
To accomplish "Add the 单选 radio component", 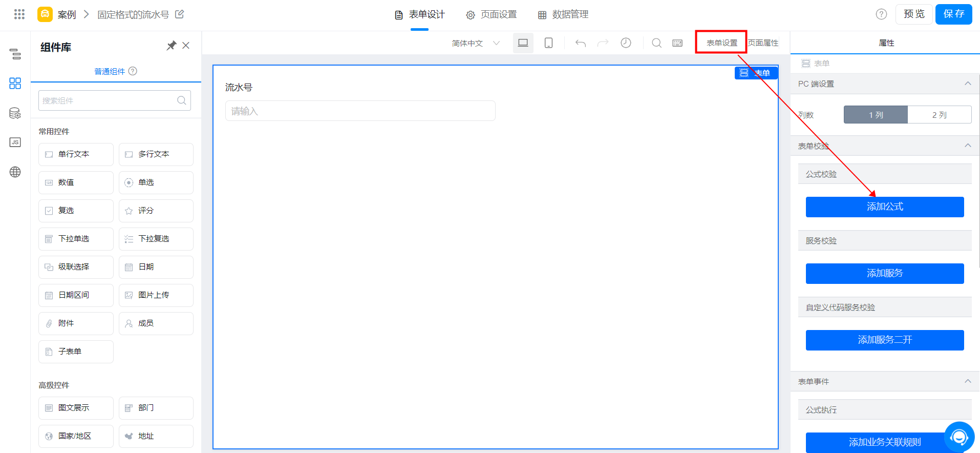I will tap(156, 182).
